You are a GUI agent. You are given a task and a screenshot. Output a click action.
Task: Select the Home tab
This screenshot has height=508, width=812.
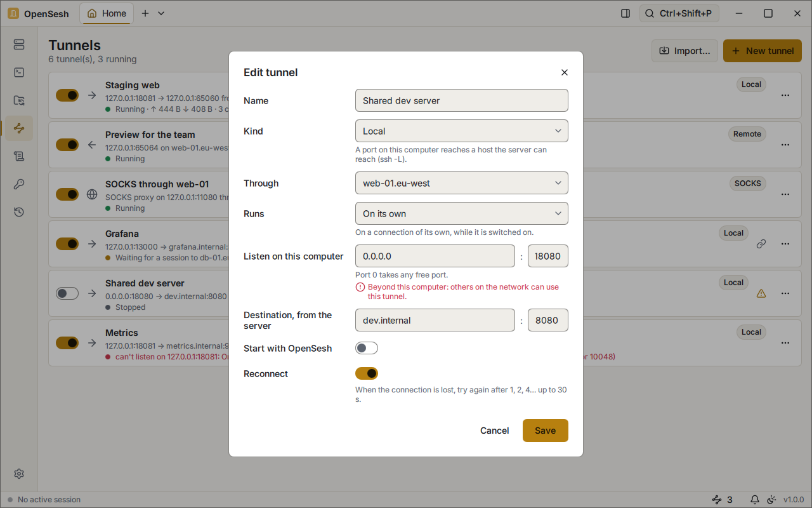[x=107, y=13]
